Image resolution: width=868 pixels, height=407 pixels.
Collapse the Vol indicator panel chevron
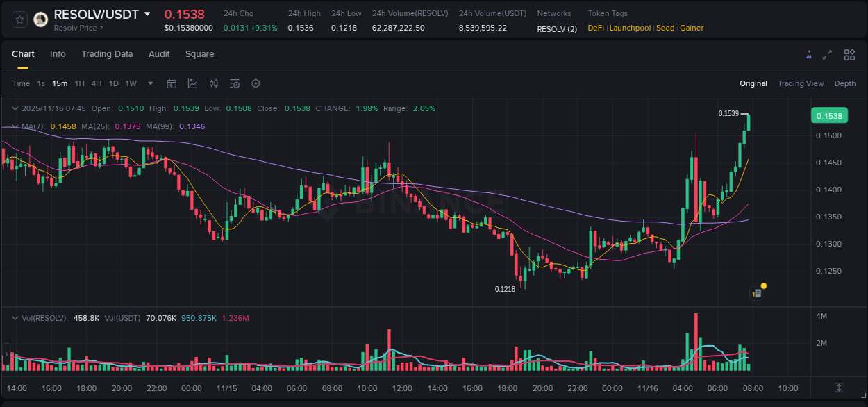[15, 318]
